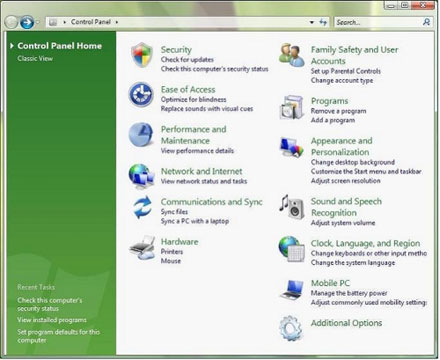The width and height of the screenshot is (440, 360).
Task: Click Manage the battery power link
Action: point(349,293)
